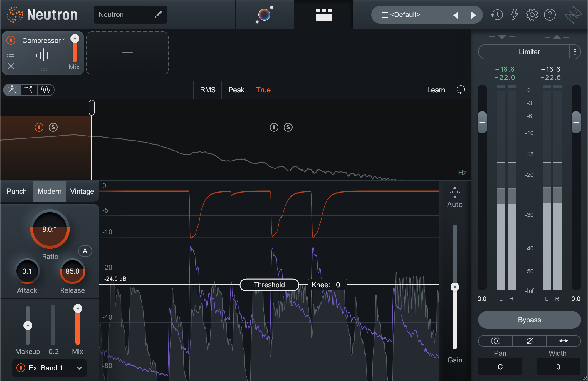The height and width of the screenshot is (381, 588).
Task: Grab the Compressor 1 module reorder dots
Action: coord(44,69)
